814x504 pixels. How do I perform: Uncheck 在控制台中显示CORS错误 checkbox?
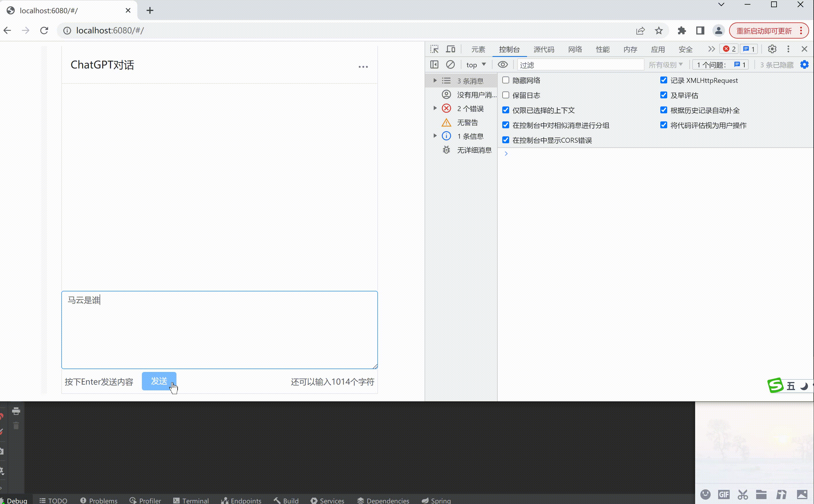click(505, 140)
